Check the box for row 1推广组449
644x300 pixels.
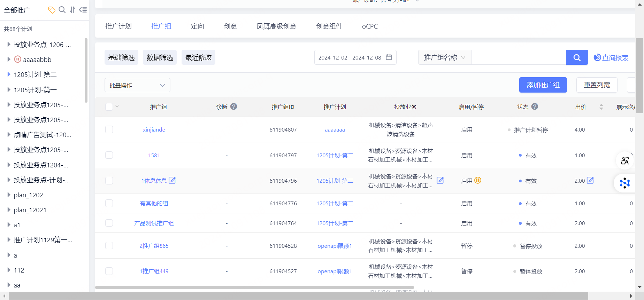click(x=109, y=271)
